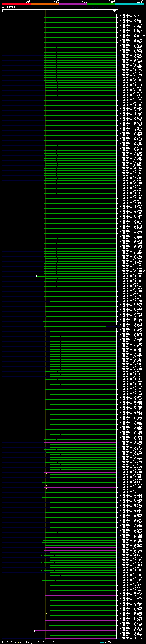Select the UniRef100_C5Z9B7 label

(131, 42)
